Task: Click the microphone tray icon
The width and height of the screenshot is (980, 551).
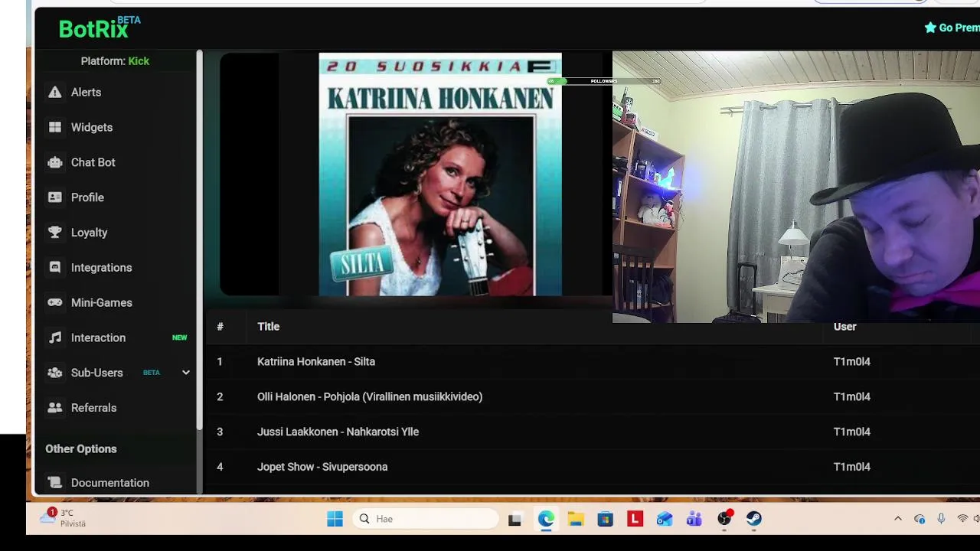Action: click(x=941, y=519)
